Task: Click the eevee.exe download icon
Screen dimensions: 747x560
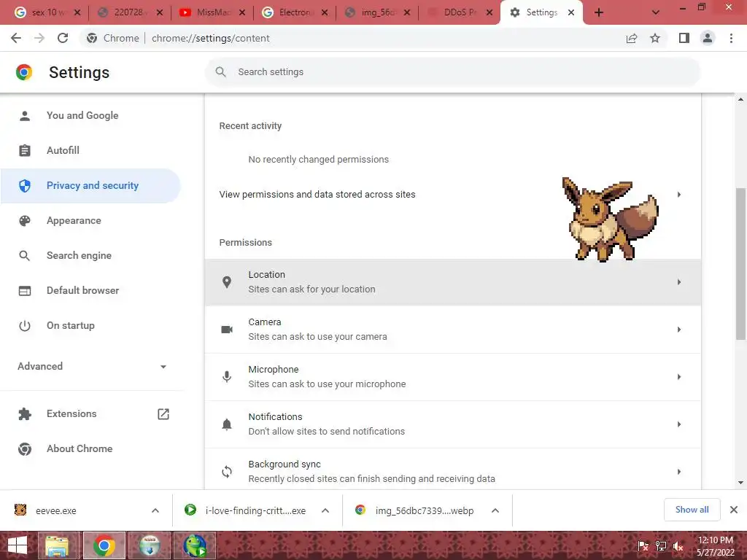Action: (x=20, y=510)
